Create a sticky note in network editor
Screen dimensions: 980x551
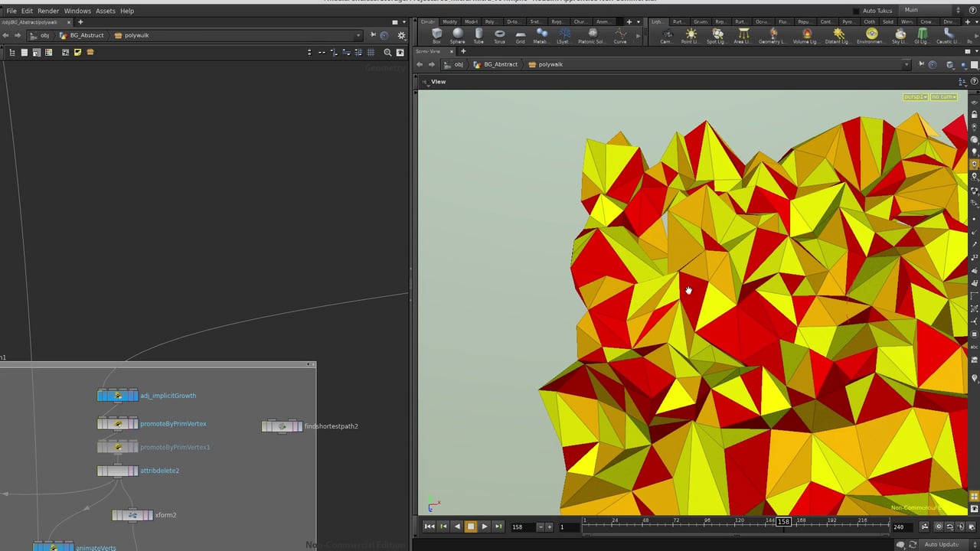77,52
